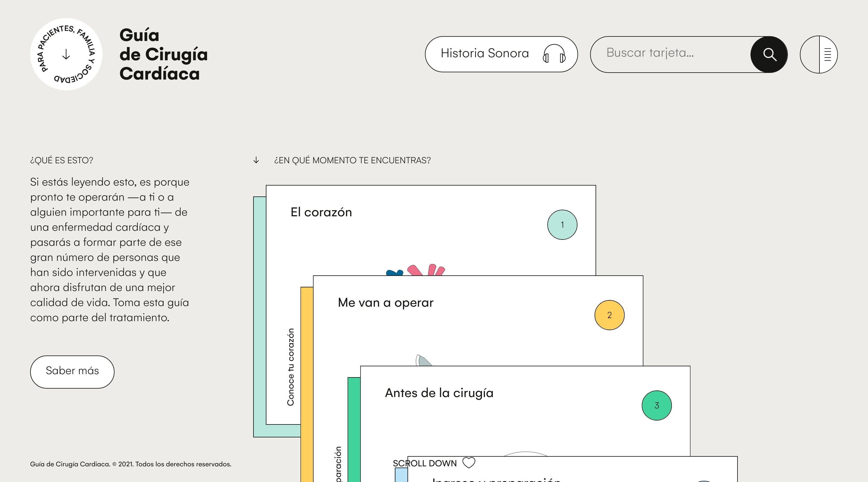The image size is (868, 482).
Task: Click the SCROLL DOWN label
Action: coord(425,463)
